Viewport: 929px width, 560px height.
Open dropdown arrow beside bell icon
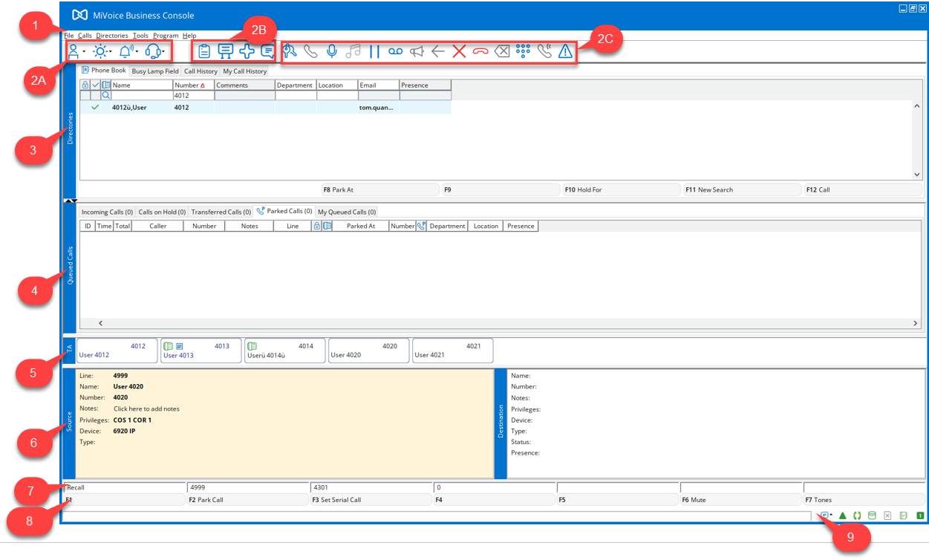click(x=137, y=52)
